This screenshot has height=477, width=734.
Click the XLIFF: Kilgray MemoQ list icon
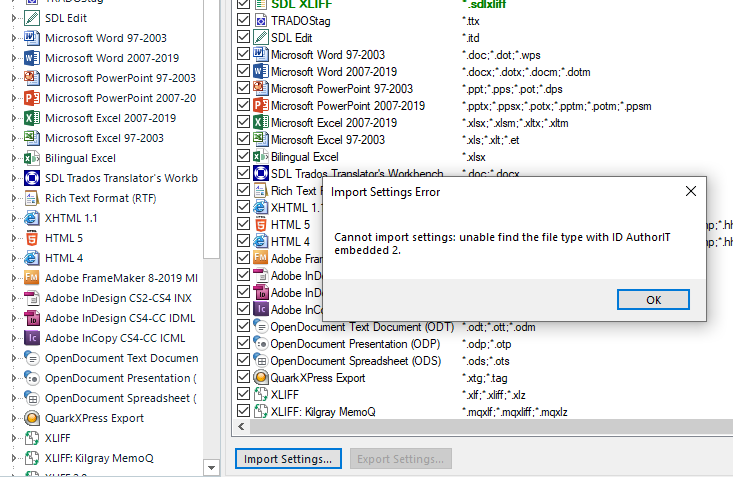(x=261, y=411)
